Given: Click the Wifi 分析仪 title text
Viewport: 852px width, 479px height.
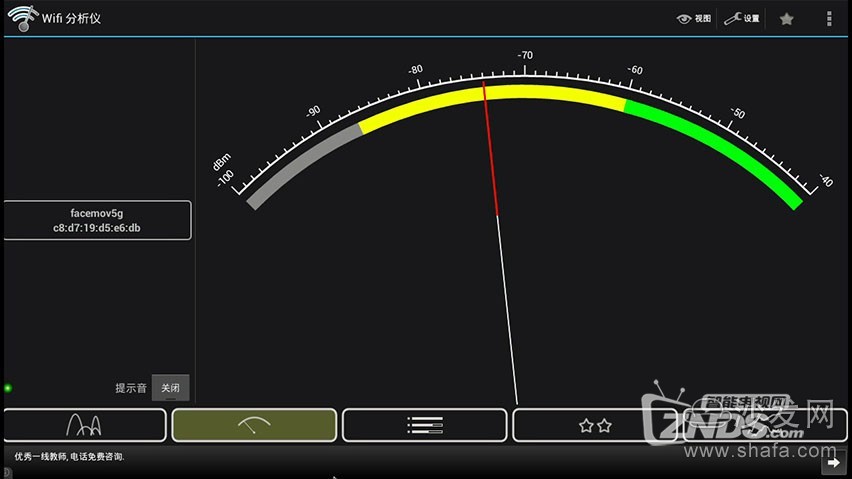Looking at the screenshot, I should coord(71,18).
